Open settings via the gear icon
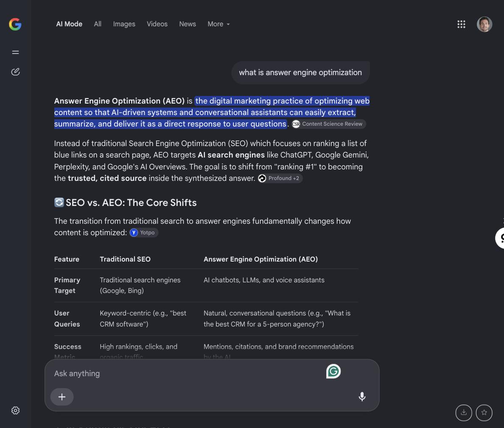The width and height of the screenshot is (504, 428). click(15, 410)
